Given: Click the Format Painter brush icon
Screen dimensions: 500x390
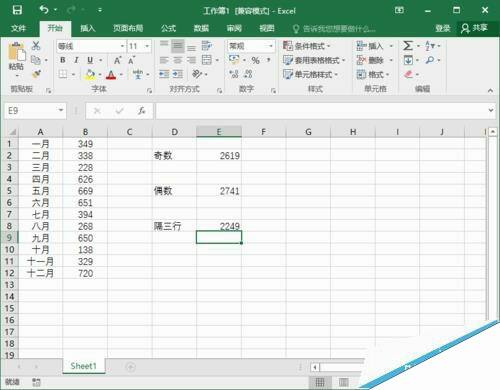Looking at the screenshot, I should pos(36,74).
